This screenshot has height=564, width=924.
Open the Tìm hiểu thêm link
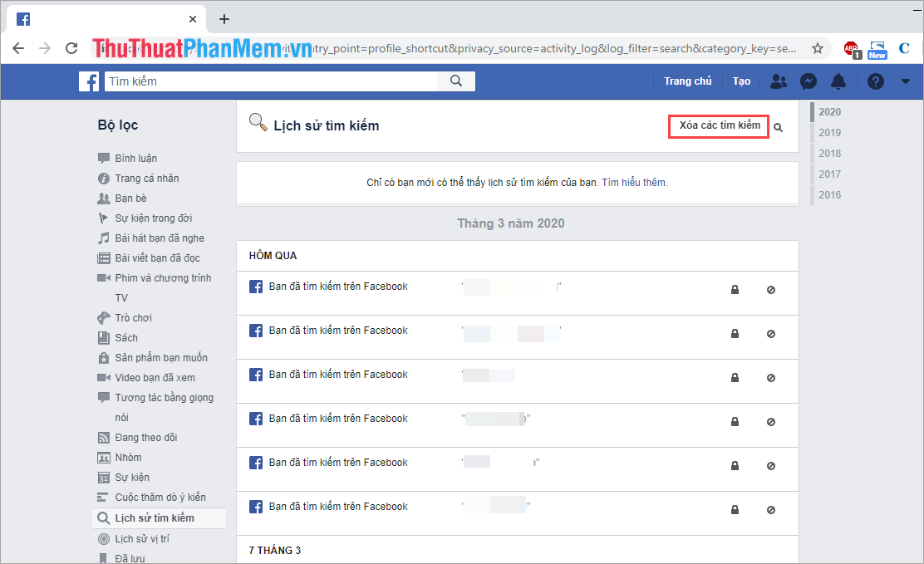(634, 182)
